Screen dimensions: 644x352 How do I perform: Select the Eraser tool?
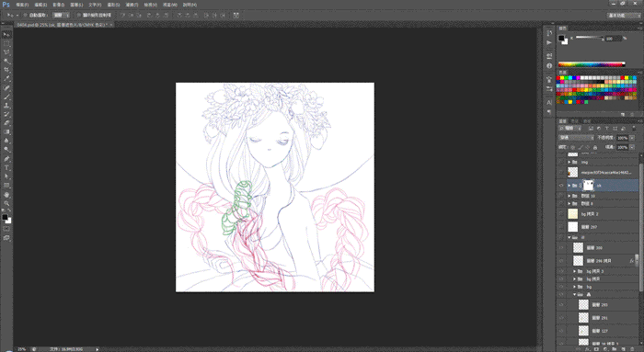[x=6, y=123]
